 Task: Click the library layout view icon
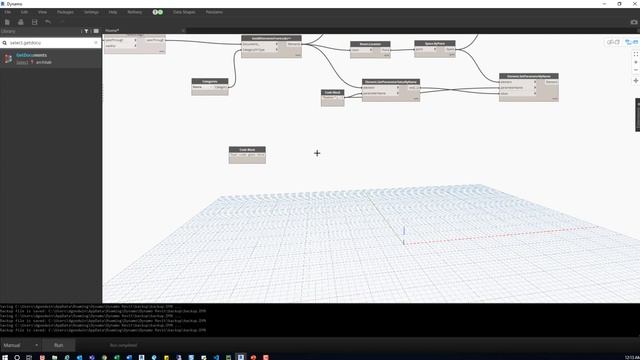tap(96, 31)
